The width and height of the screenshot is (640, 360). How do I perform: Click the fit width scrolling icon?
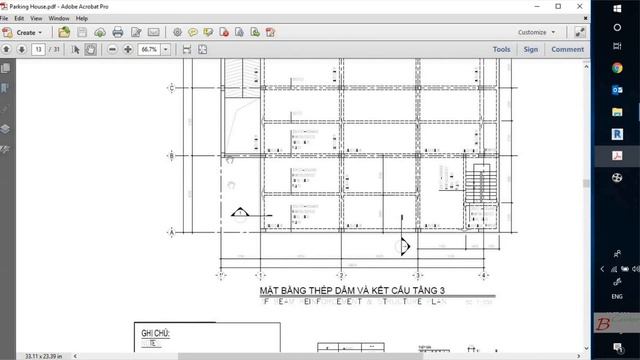point(187,49)
